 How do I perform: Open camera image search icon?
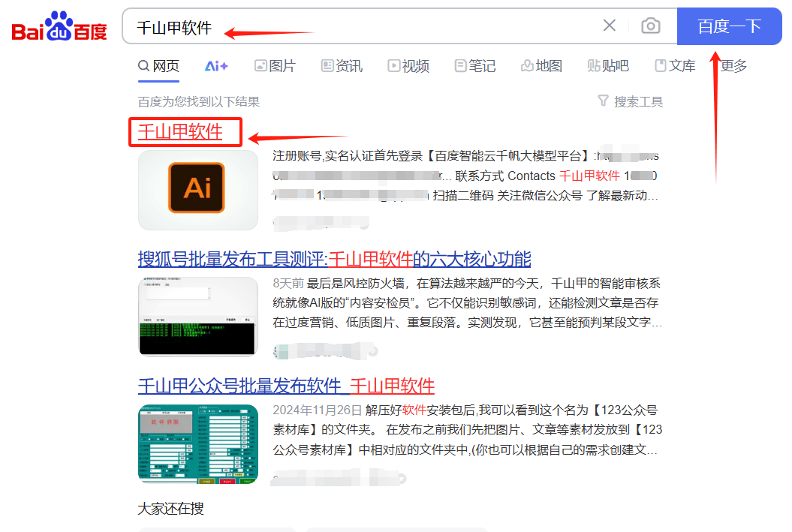point(651,26)
